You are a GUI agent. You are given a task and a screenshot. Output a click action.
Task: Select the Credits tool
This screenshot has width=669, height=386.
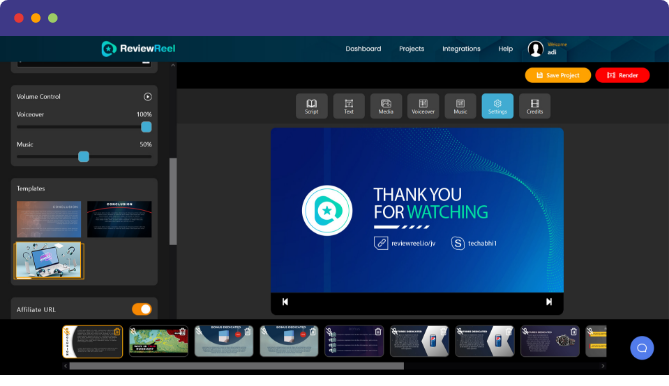coord(535,106)
